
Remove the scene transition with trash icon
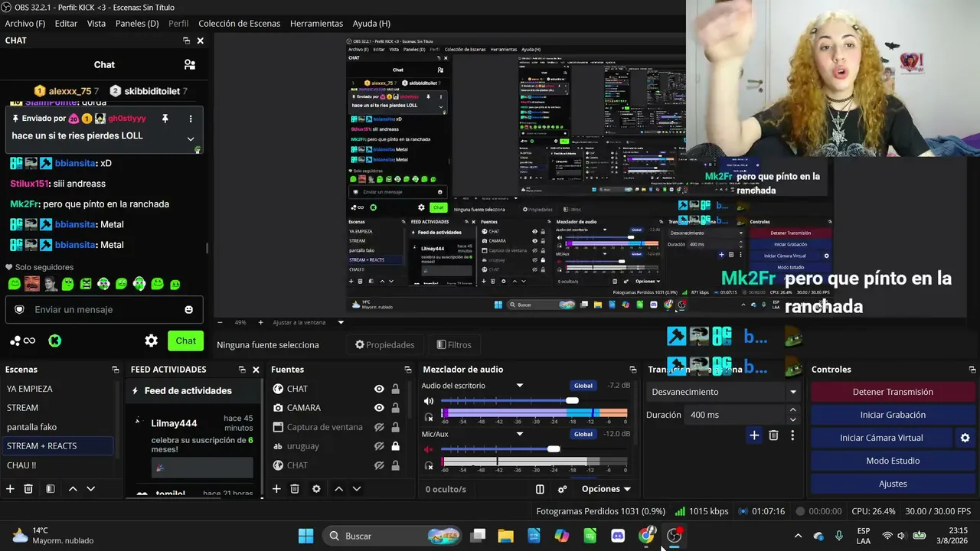773,435
